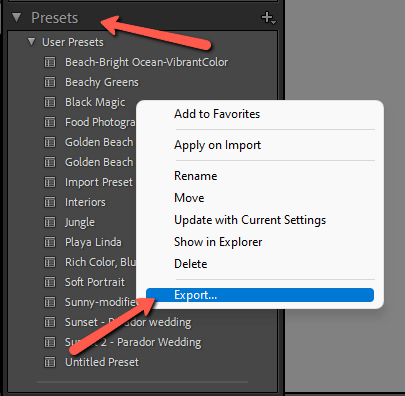Screen dimensions: 405x396
Task: Click the preset icon beside Playa Linda
Action: click(x=50, y=242)
